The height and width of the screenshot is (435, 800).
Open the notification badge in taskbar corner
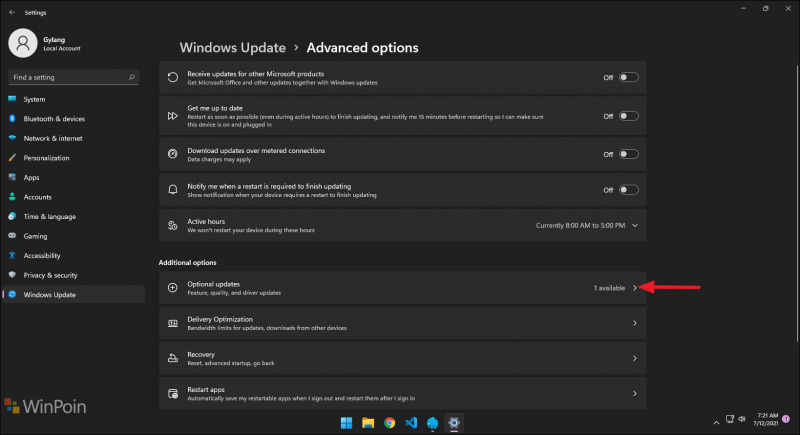pos(786,419)
